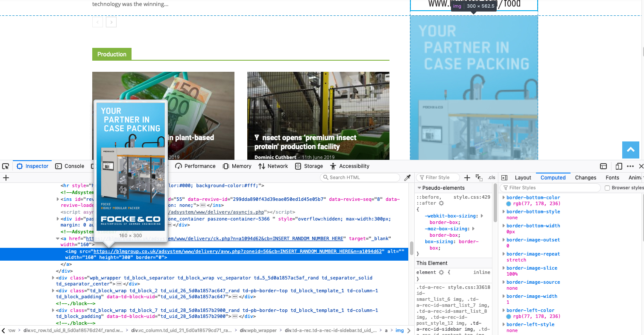The image size is (644, 335).
Task: Select the img breadcrumb item
Action: tap(399, 330)
